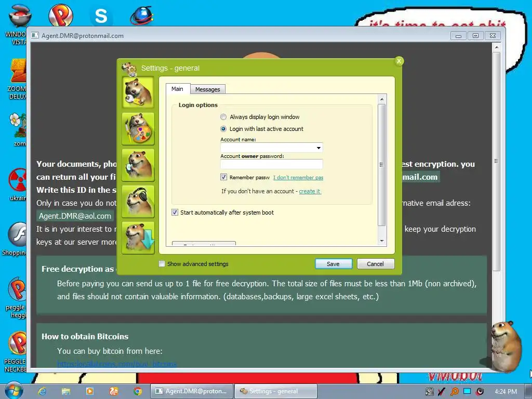Click the settings panel scrollbar thumb

click(382, 165)
